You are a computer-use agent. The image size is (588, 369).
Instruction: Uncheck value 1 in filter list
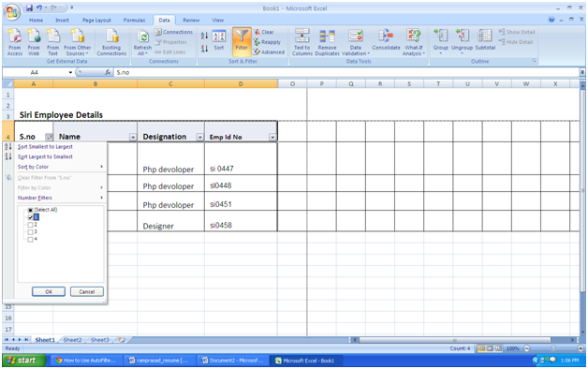tap(30, 217)
